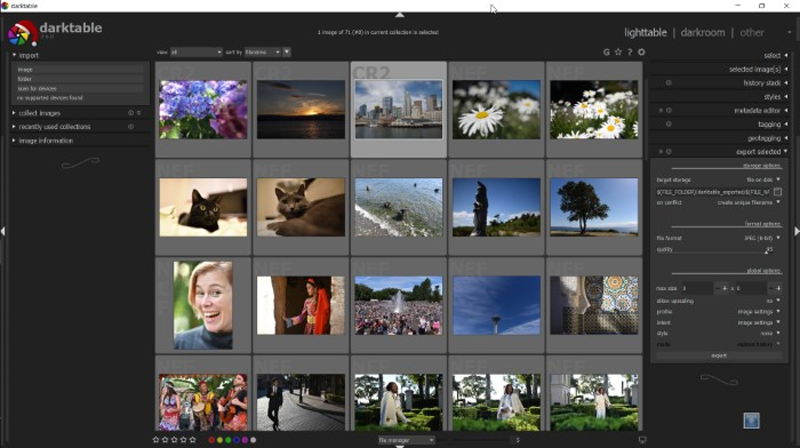The width and height of the screenshot is (800, 448).
Task: Reset the export selected module
Action: (668, 152)
